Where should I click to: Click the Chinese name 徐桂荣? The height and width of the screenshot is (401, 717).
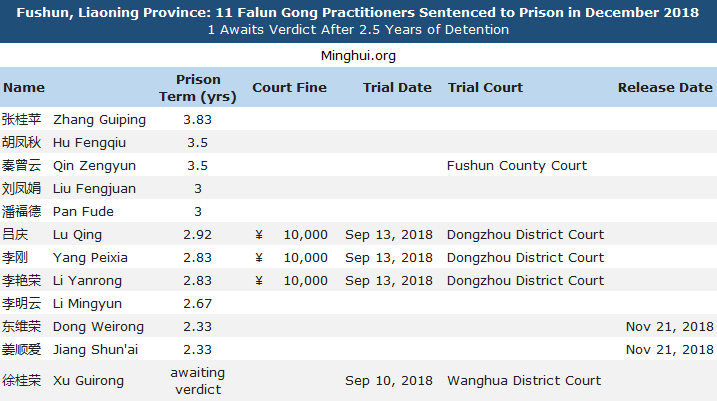click(21, 380)
